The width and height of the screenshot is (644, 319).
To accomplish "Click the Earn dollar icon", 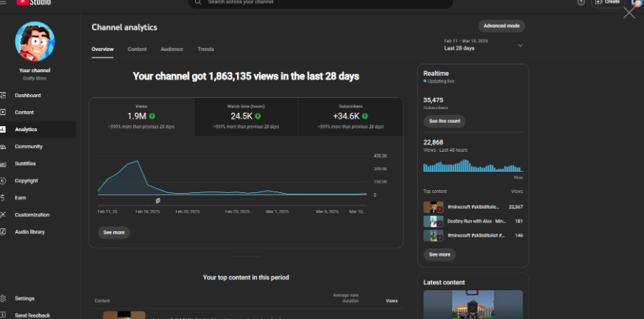I will click(3, 197).
